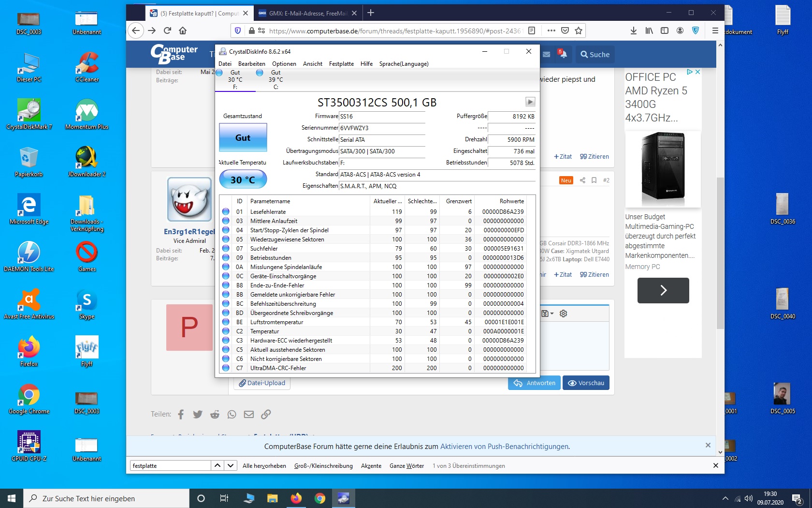Viewport: 812px width, 508px height.
Task: Save page to Pocket
Action: [565, 30]
